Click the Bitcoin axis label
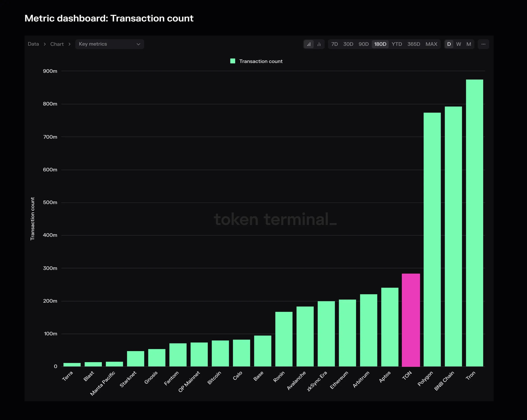 pyautogui.click(x=214, y=378)
